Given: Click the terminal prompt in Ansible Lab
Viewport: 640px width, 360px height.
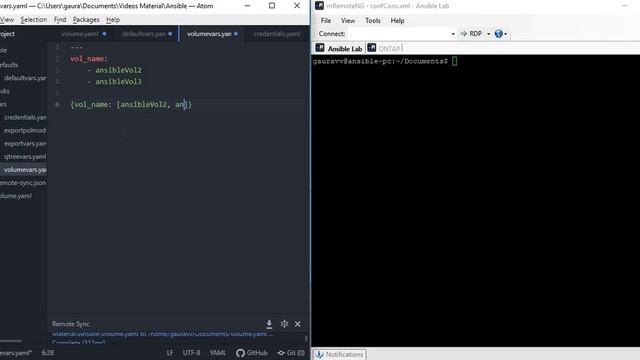Looking at the screenshot, I should pos(380,61).
